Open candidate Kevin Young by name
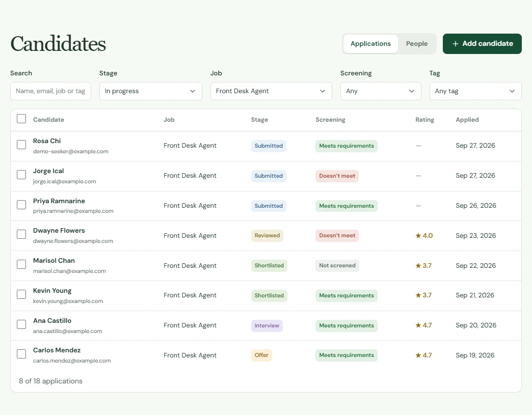 tap(52, 291)
